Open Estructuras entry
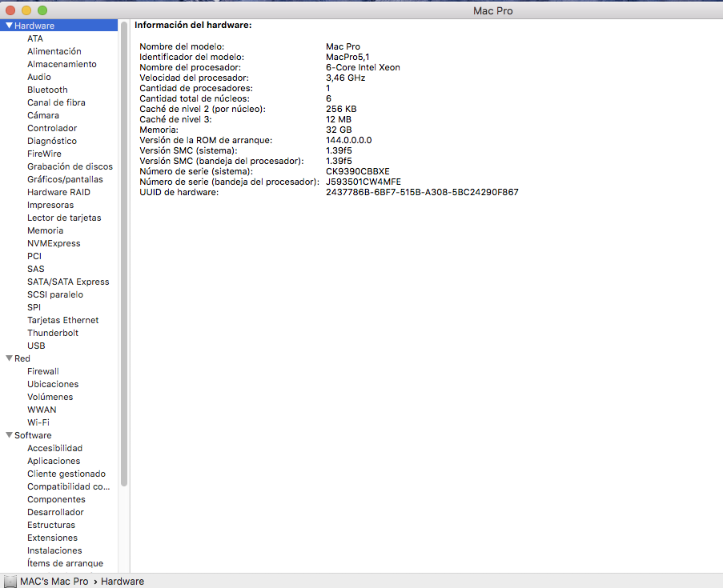Viewport: 723px width, 588px height. tap(50, 526)
